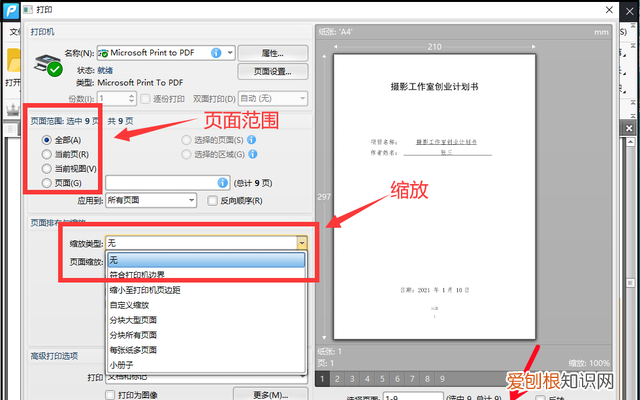Close the background side panel with X
640x400 pixels.
click(629, 129)
